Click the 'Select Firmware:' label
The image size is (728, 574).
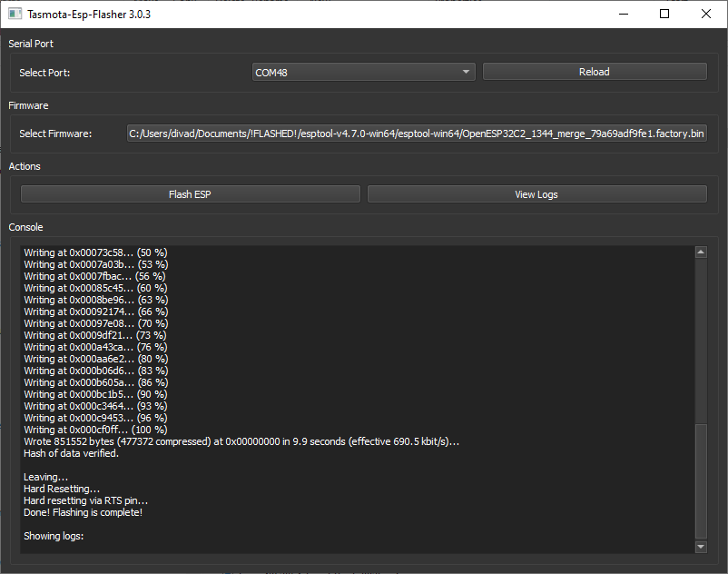point(55,134)
